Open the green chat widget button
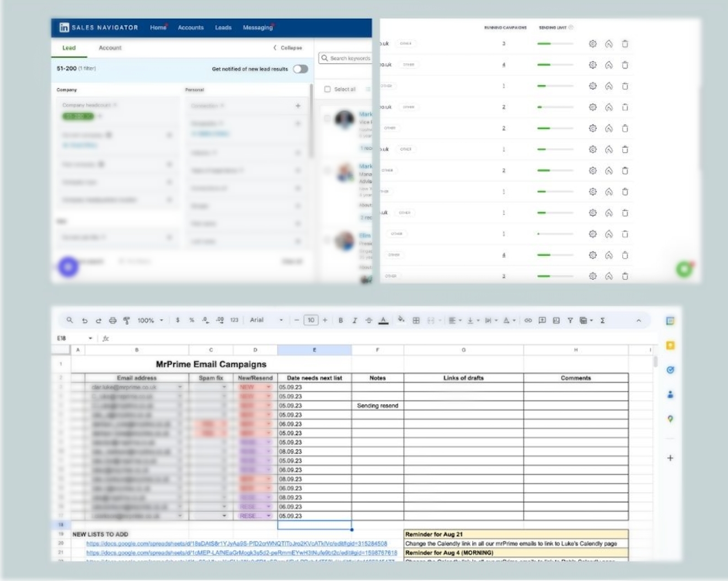The width and height of the screenshot is (728, 581). pyautogui.click(x=684, y=269)
